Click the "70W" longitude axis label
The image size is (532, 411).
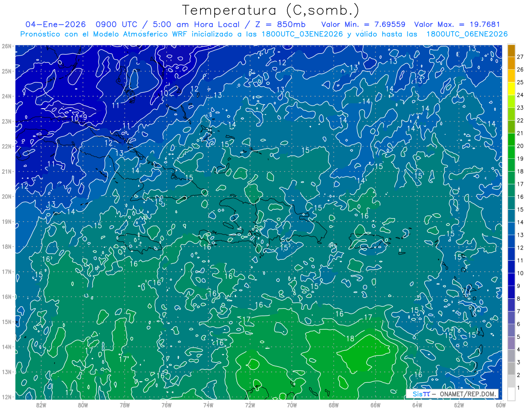[292, 405]
